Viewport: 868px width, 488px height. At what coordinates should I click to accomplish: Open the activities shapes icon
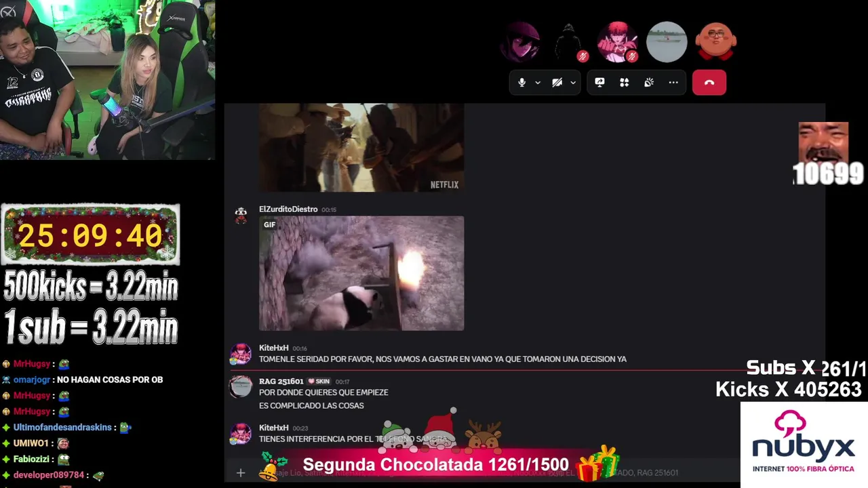(624, 83)
